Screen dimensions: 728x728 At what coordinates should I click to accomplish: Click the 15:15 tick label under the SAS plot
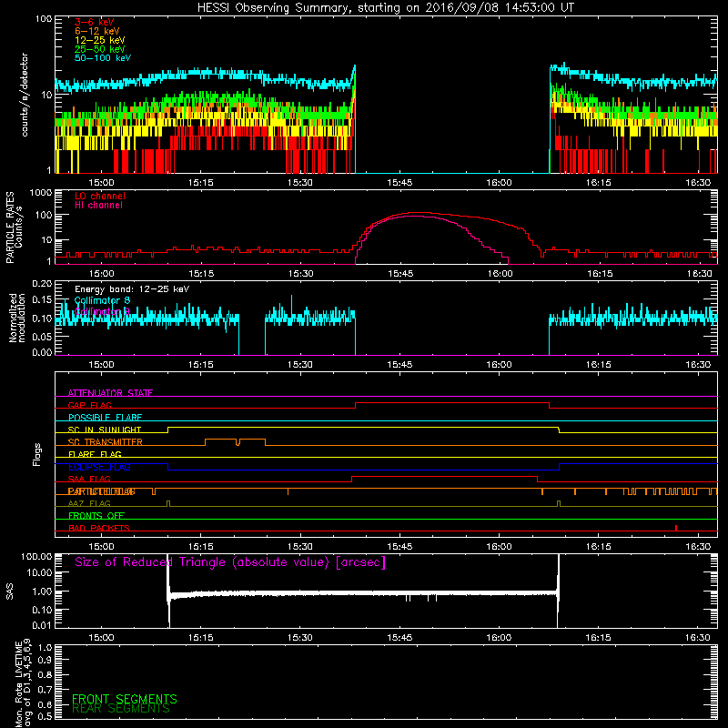tap(200, 638)
